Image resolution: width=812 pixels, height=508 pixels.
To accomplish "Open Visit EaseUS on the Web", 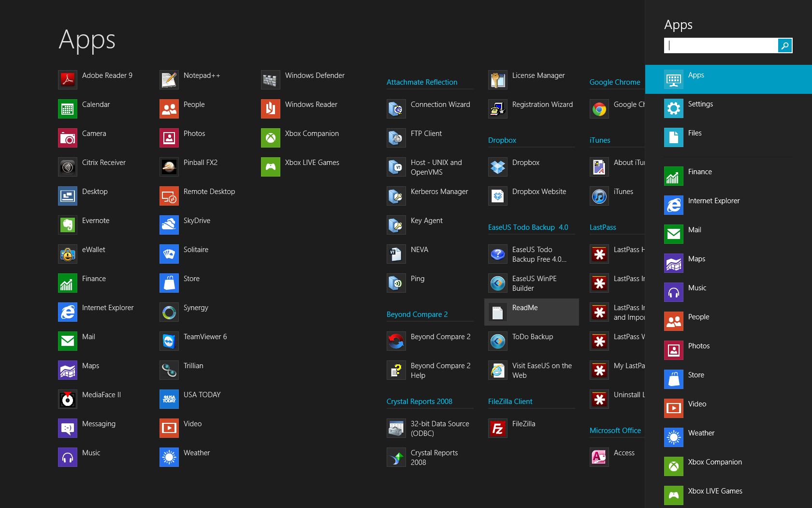I will point(532,370).
